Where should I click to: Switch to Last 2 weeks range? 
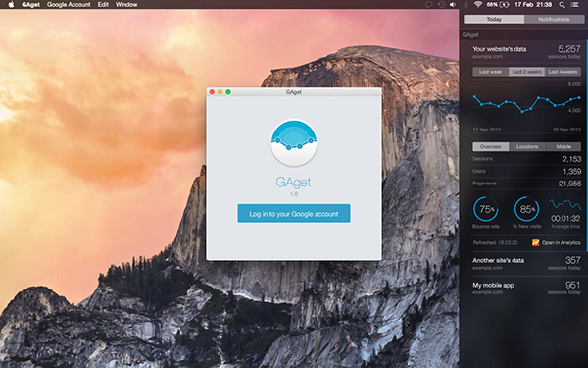point(526,72)
